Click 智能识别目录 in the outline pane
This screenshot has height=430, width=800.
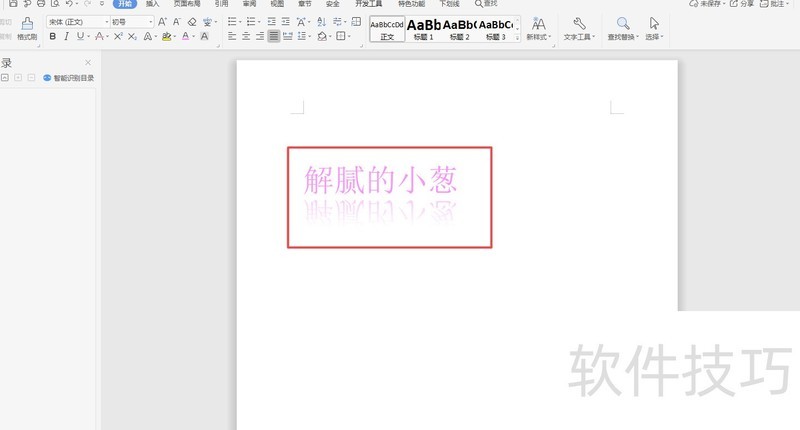click(x=69, y=78)
